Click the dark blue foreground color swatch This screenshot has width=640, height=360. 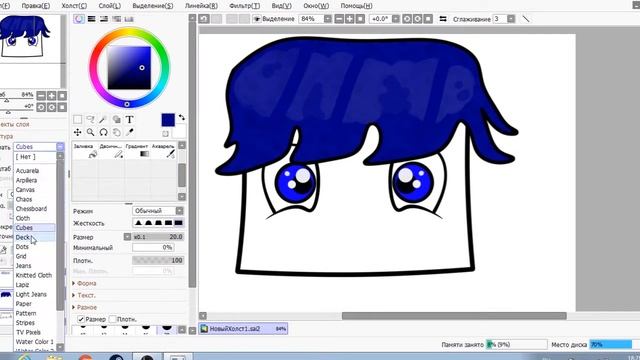168,120
